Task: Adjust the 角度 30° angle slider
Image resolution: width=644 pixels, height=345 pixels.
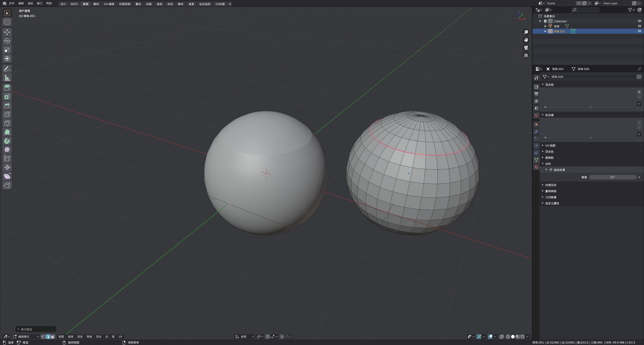Action: pos(612,177)
